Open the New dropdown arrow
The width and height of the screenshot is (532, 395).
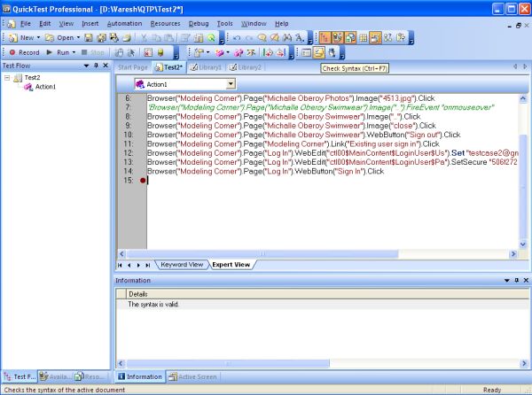(x=38, y=37)
